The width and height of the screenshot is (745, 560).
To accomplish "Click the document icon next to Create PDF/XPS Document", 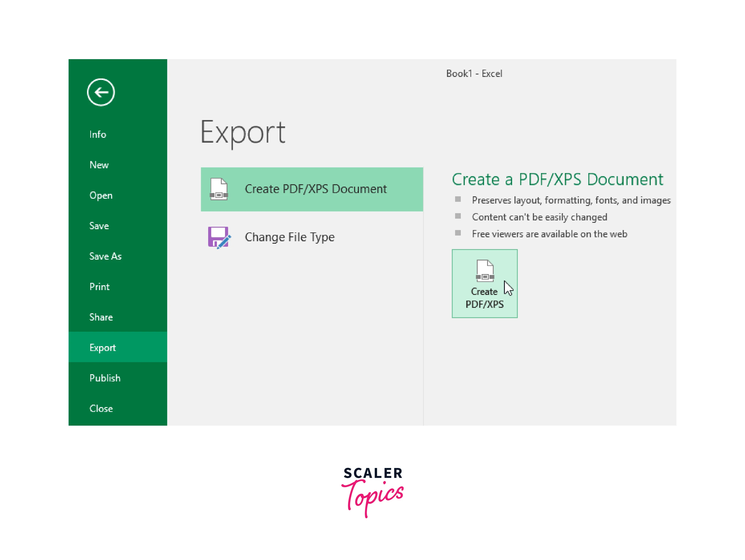I will tap(219, 189).
